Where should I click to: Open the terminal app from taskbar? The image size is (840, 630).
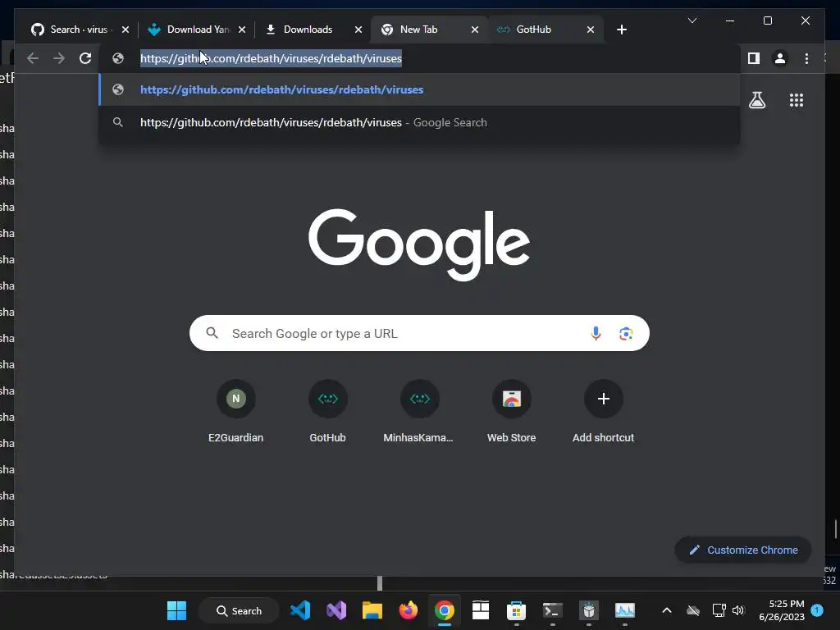(552, 610)
